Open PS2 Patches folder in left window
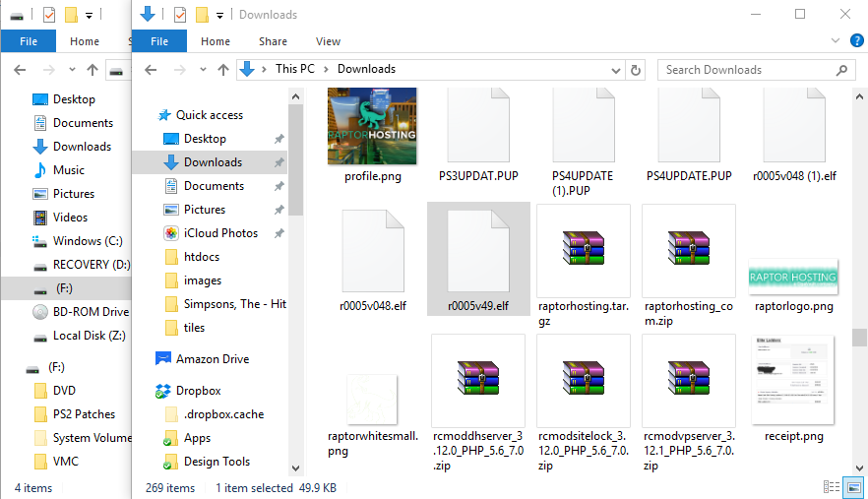 point(84,414)
